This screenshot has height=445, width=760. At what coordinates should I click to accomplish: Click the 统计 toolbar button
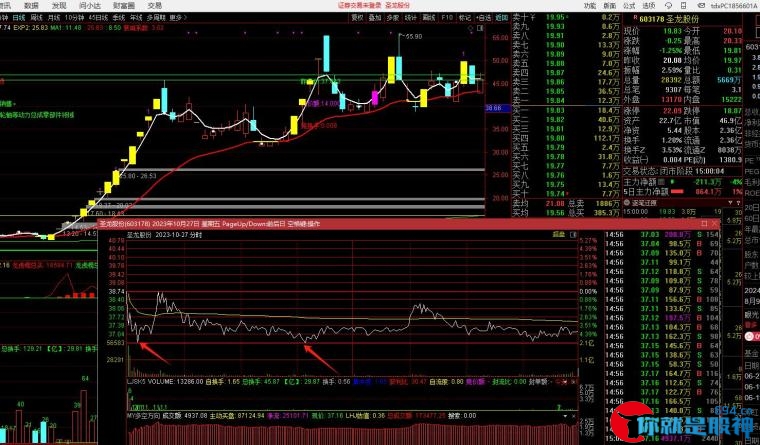click(411, 17)
